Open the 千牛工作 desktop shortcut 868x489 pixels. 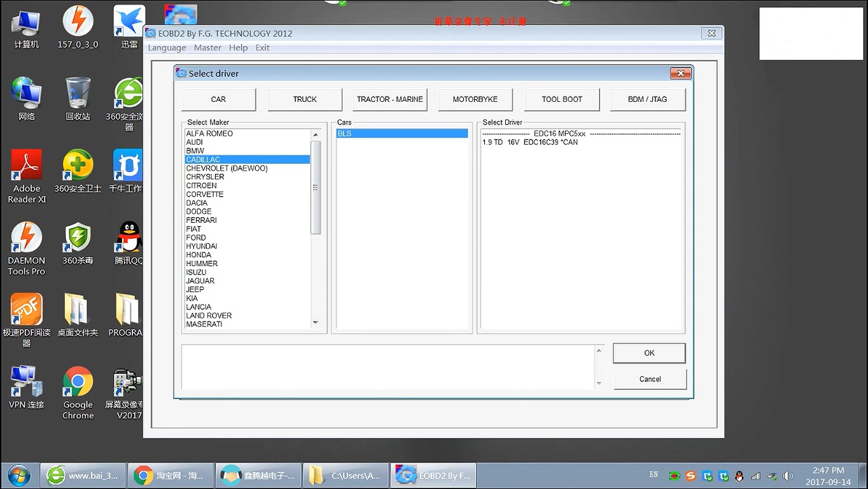coord(127,172)
